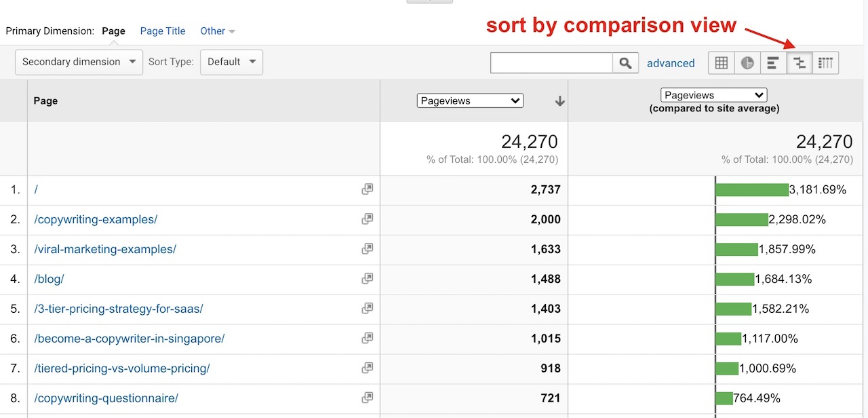Open the /blog/ page link

click(x=49, y=279)
